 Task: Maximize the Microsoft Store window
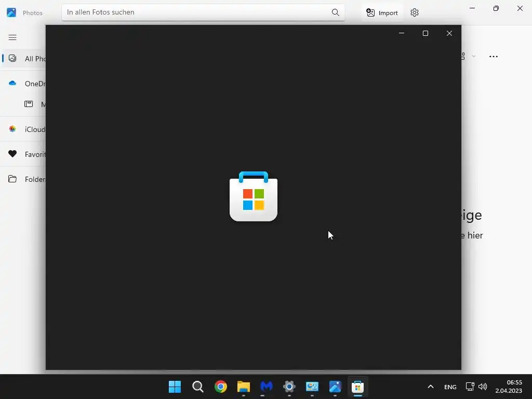tap(425, 33)
